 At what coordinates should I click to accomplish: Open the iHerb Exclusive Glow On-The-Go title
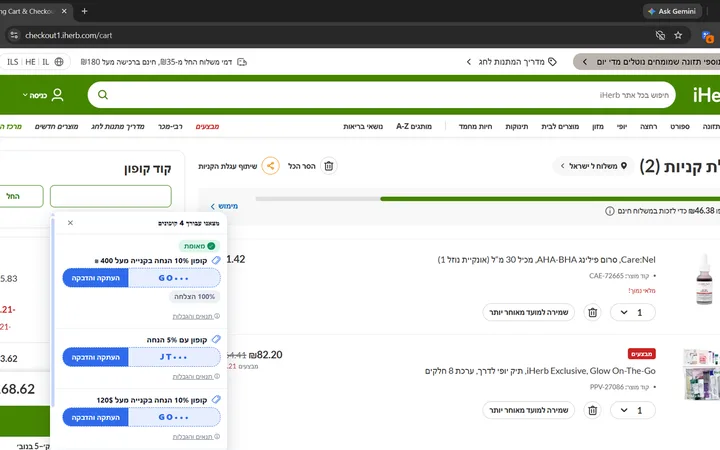click(x=540, y=371)
